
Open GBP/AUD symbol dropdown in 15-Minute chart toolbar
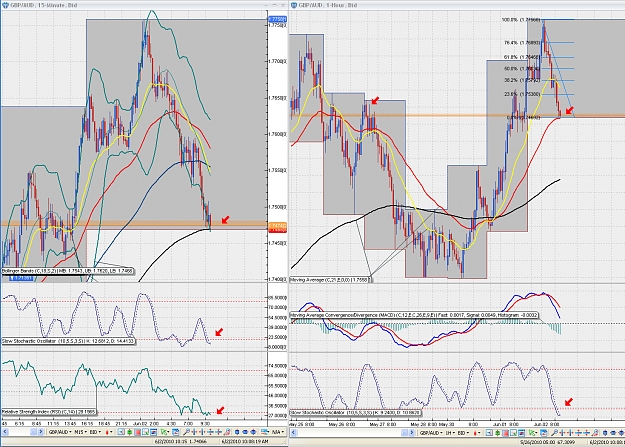[x=60, y=432]
